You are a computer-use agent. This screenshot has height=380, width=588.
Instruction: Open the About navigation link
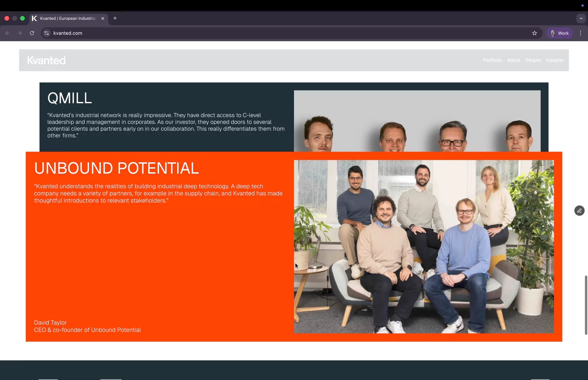514,60
